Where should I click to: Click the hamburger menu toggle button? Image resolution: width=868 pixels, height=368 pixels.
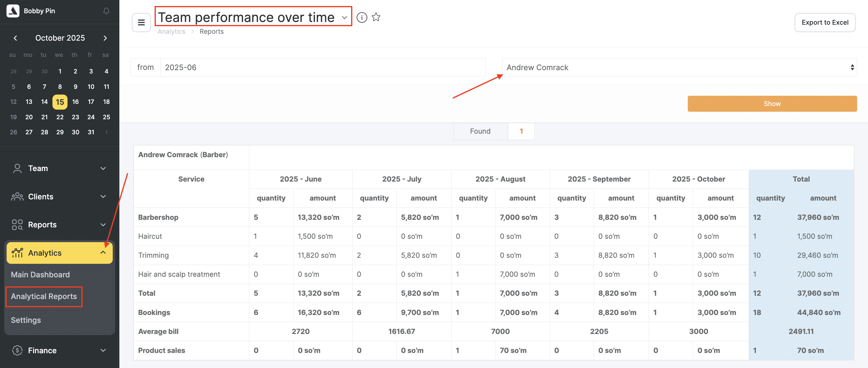pyautogui.click(x=141, y=23)
